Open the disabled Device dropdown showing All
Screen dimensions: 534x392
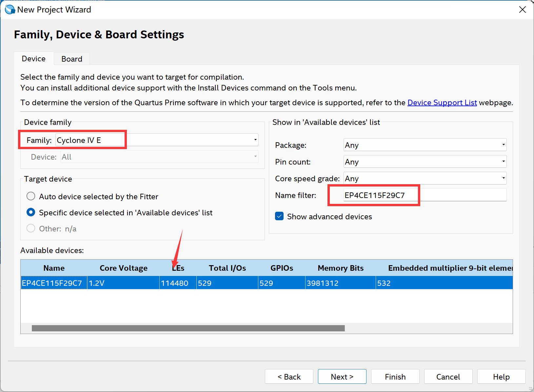159,157
